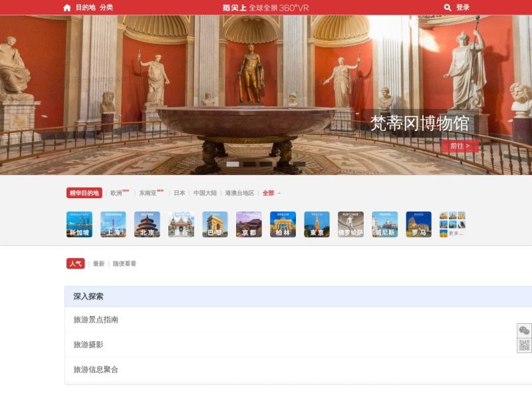Open the 旅游信息聚合 row
532x399 pixels.
tap(298, 370)
